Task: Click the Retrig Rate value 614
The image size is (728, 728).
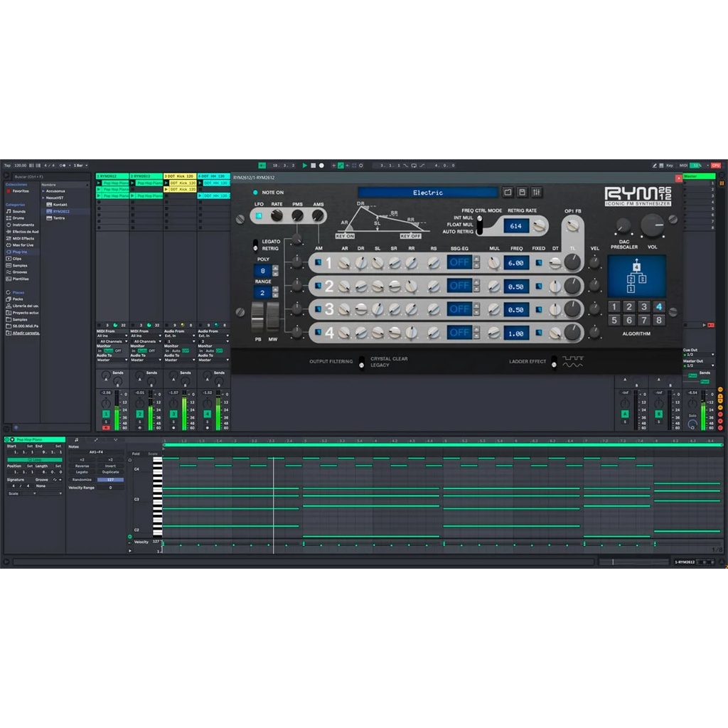Action: click(516, 226)
